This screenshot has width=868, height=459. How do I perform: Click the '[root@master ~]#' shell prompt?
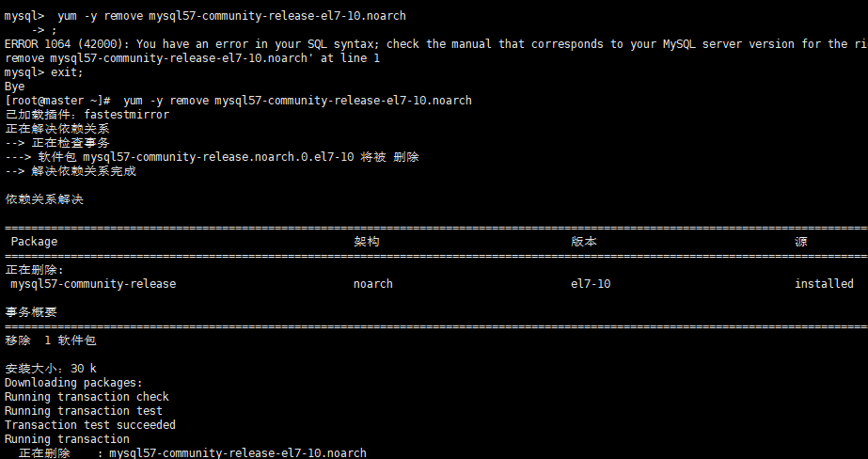[x=58, y=101]
